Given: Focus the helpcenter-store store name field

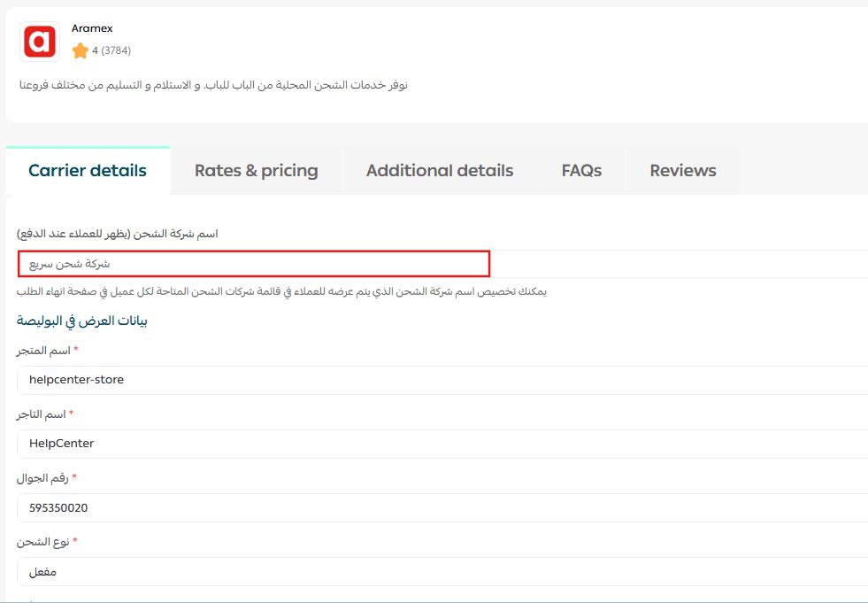Looking at the screenshot, I should click(x=442, y=380).
